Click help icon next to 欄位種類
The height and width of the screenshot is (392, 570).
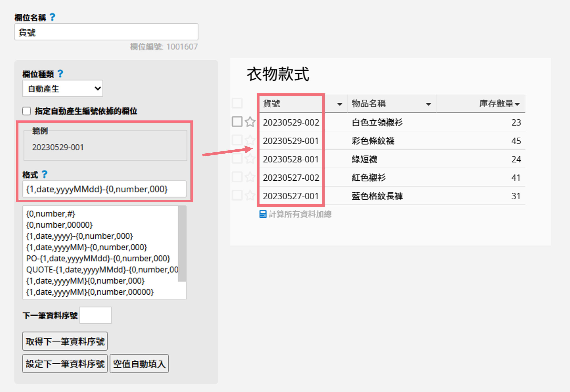tap(60, 74)
